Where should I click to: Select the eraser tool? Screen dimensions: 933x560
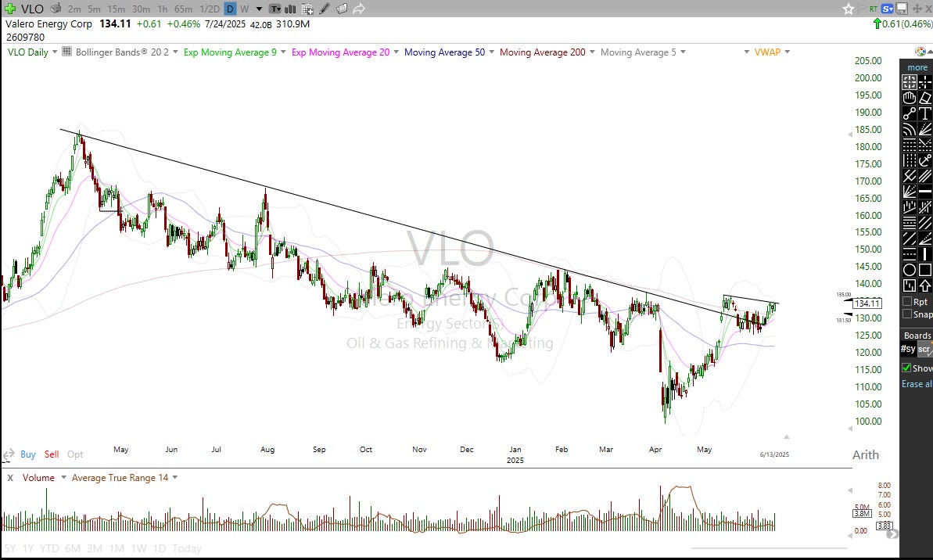pos(925,98)
